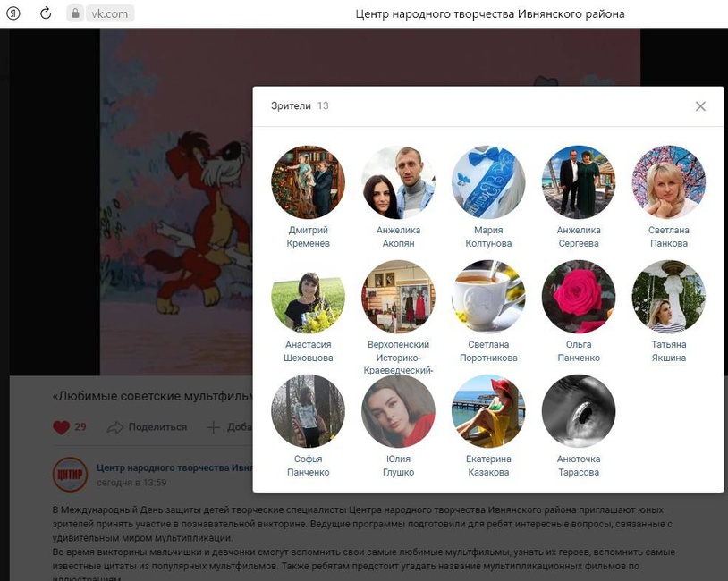Click Светлана Поротникова's teacup avatar
This screenshot has width=728, height=581.
(x=488, y=297)
